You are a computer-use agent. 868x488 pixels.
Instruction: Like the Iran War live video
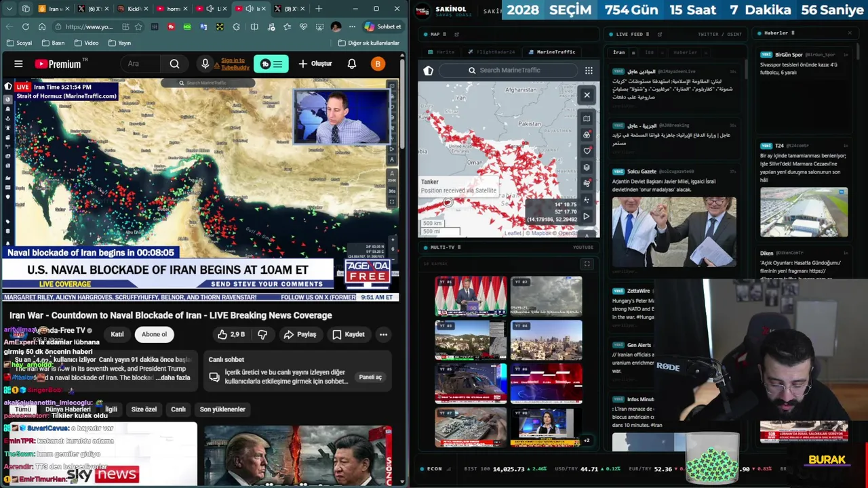(231, 334)
